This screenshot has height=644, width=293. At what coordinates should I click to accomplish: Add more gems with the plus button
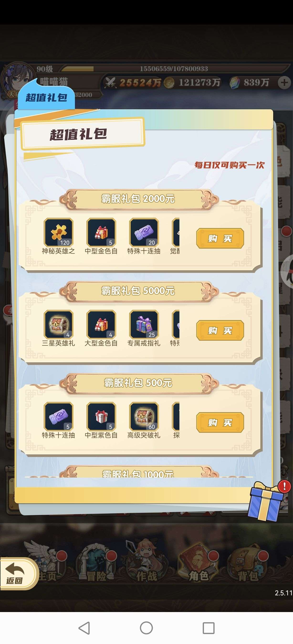284,83
